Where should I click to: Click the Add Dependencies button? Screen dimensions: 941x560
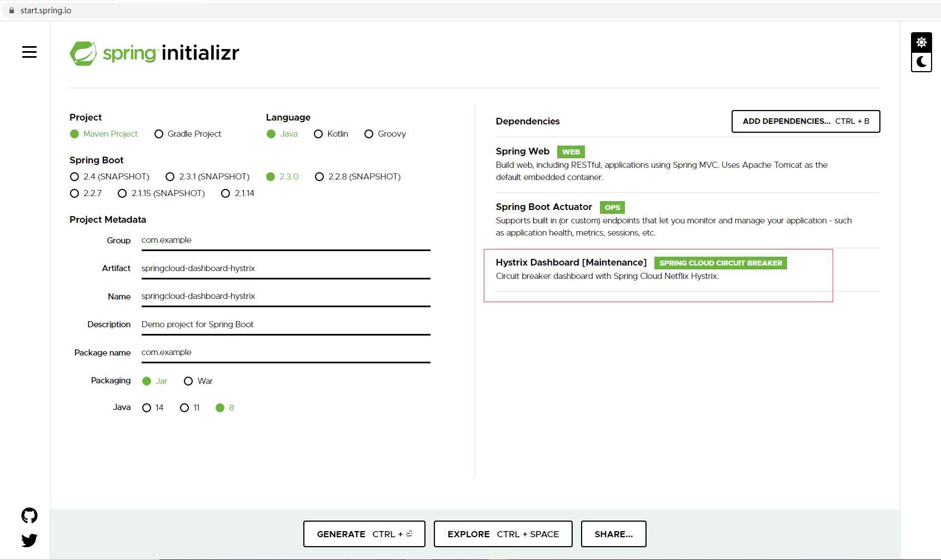(805, 121)
